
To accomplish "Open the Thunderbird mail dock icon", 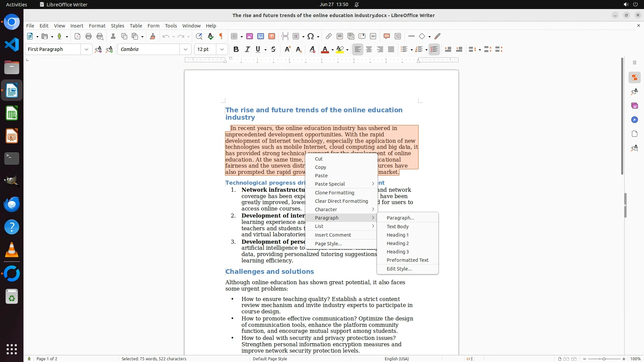I will coord(12,204).
